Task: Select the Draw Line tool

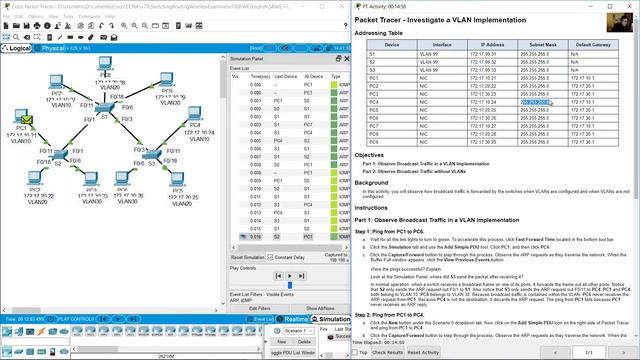Action: 60,37
